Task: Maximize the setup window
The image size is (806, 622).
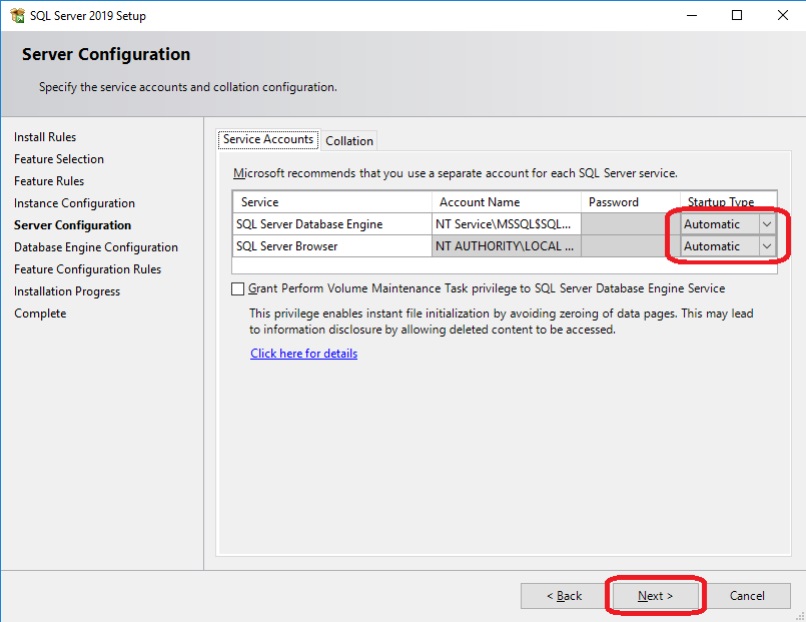Action: [x=737, y=16]
